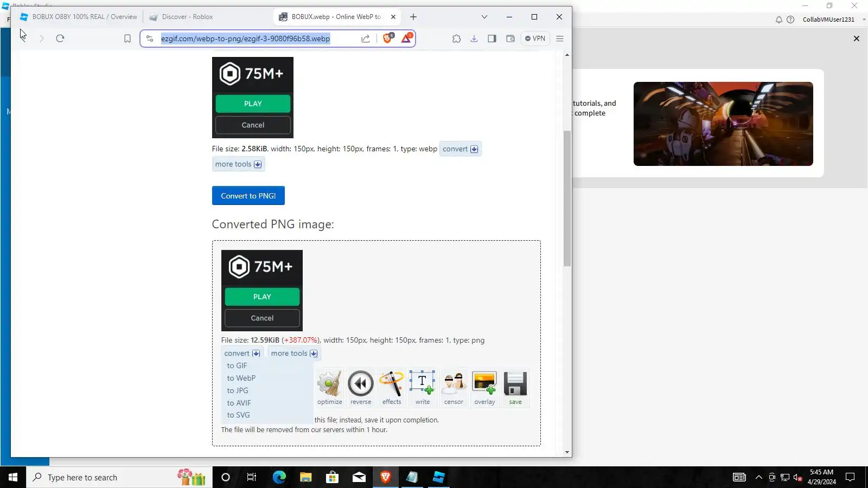Share this page link icon
The image size is (868, 488).
coord(366,38)
